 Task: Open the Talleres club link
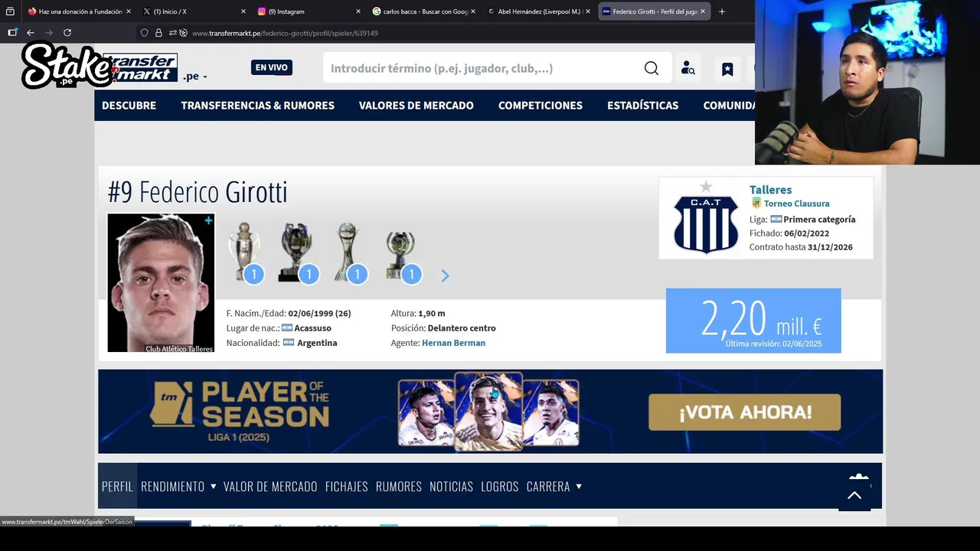(x=770, y=190)
